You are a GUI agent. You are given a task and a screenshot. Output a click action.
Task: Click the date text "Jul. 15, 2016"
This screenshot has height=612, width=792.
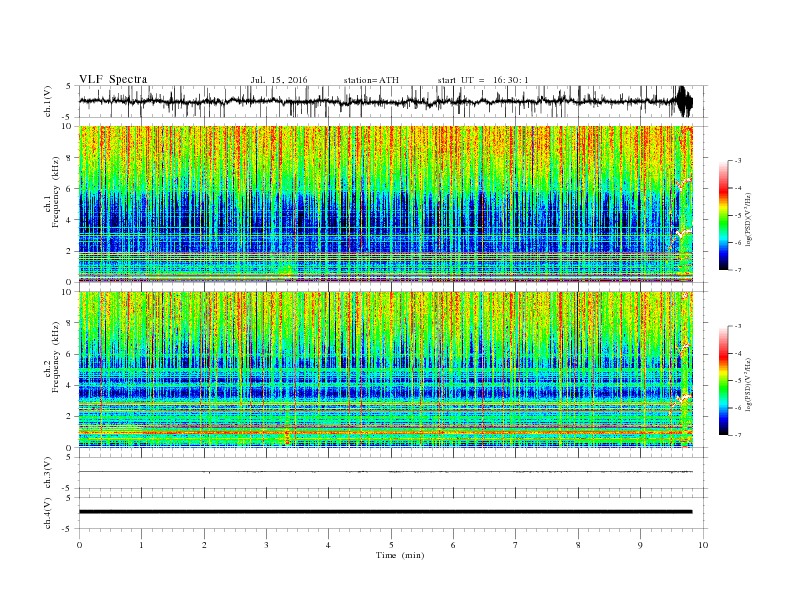pyautogui.click(x=279, y=80)
